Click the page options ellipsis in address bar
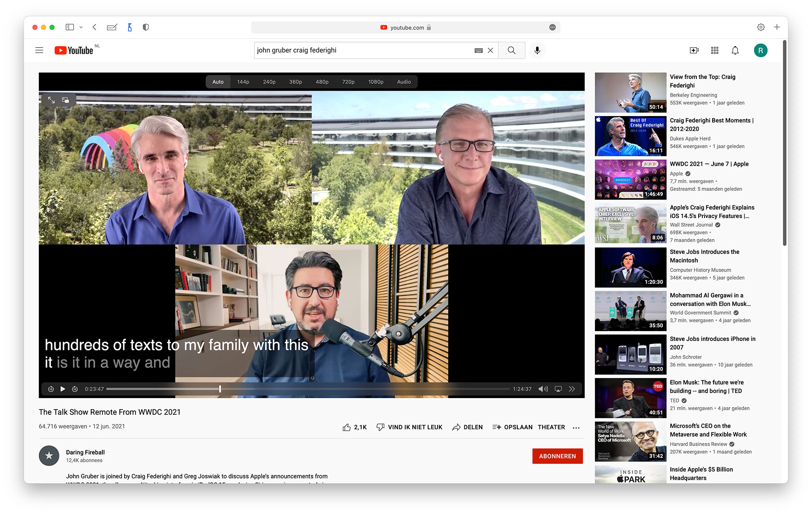 (x=552, y=27)
